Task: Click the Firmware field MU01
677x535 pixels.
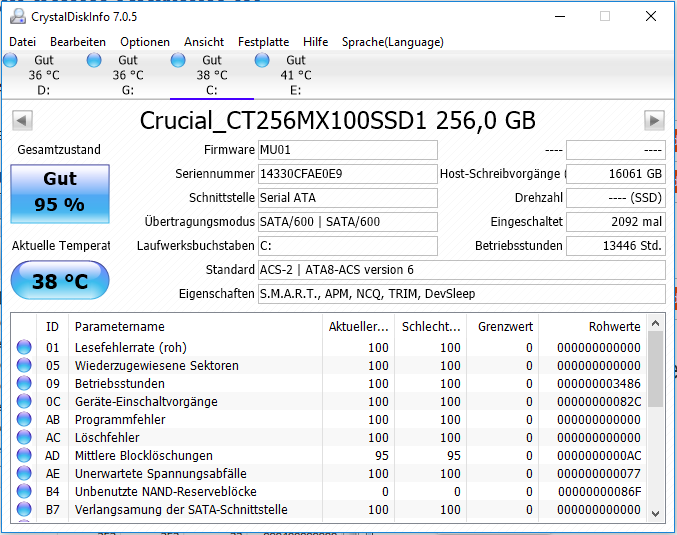Action: coord(348,150)
